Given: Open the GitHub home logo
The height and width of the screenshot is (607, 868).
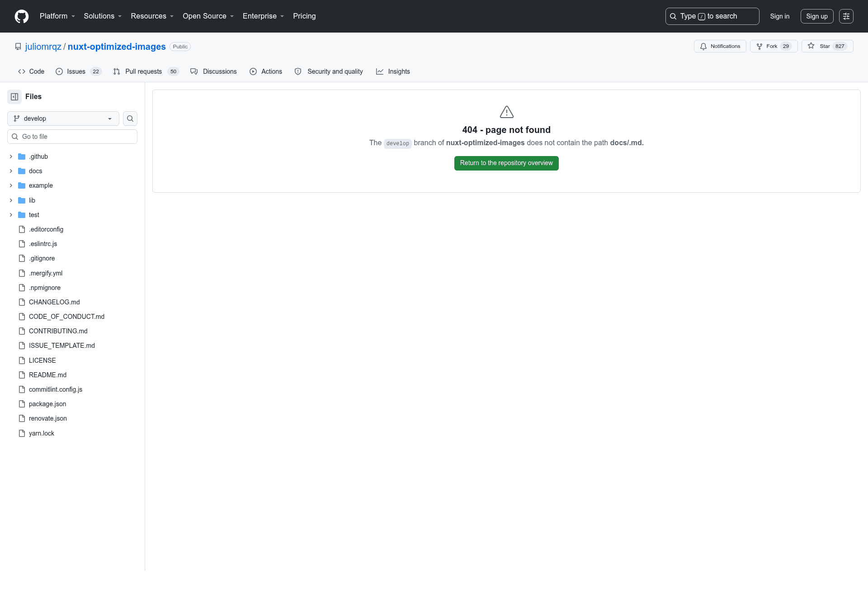Looking at the screenshot, I should 22,16.
